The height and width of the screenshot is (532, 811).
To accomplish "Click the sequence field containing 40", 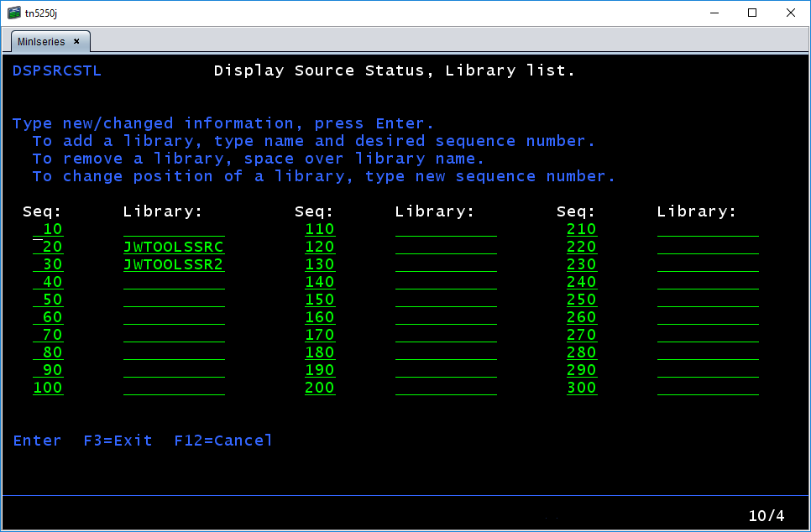I will 48,282.
